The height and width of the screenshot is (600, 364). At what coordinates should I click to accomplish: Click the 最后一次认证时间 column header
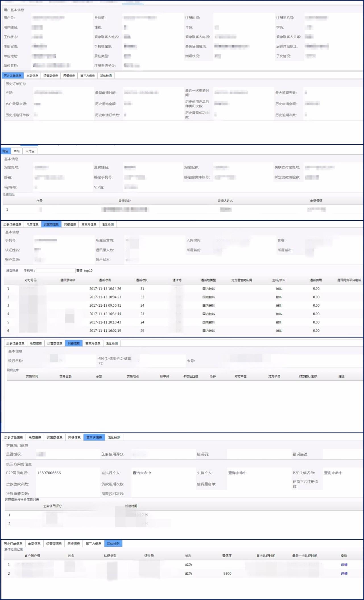305,556
